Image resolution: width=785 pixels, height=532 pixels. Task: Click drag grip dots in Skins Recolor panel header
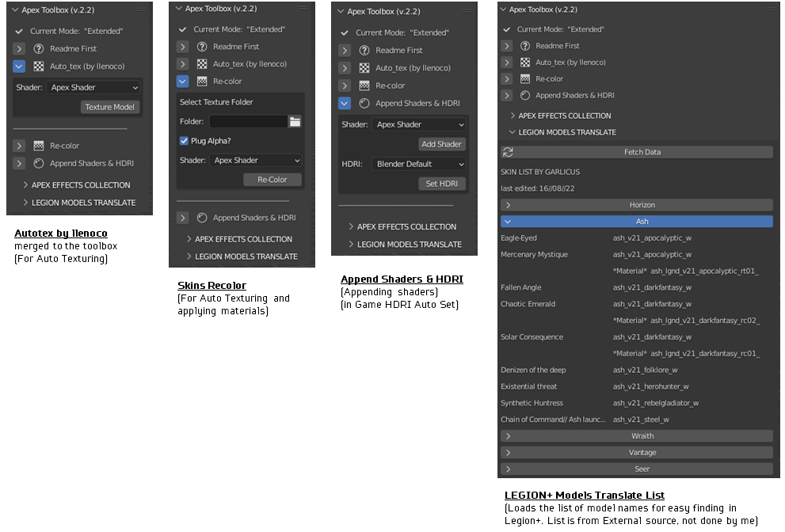click(303, 8)
